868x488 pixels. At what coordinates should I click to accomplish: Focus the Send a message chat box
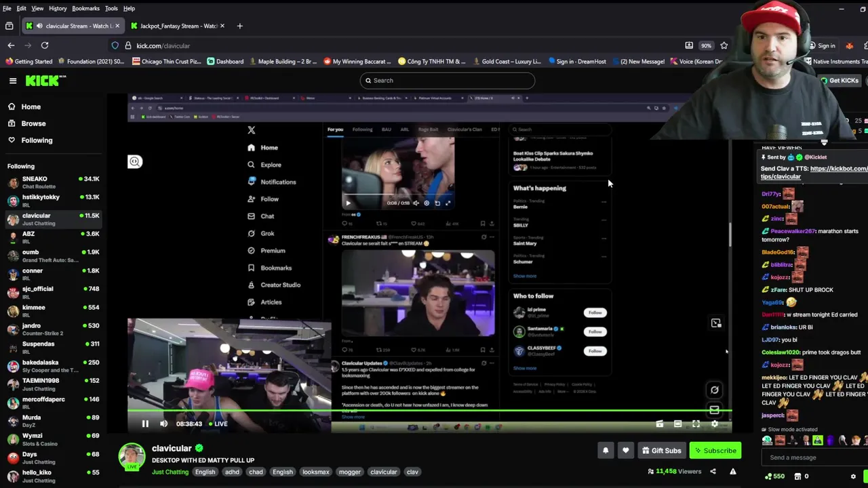pos(814,457)
